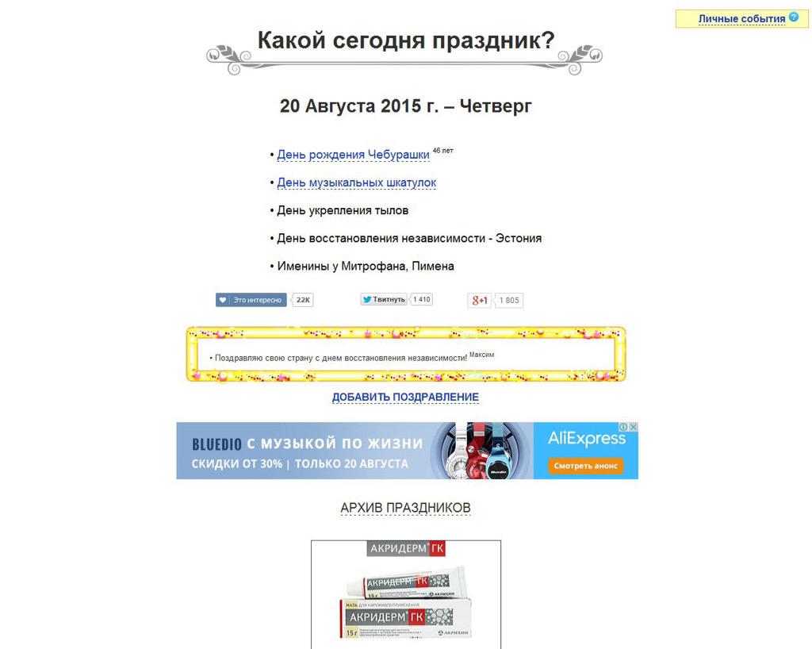The height and width of the screenshot is (649, 812).
Task: Click the 1 410 tweet counter
Action: pyautogui.click(x=422, y=299)
